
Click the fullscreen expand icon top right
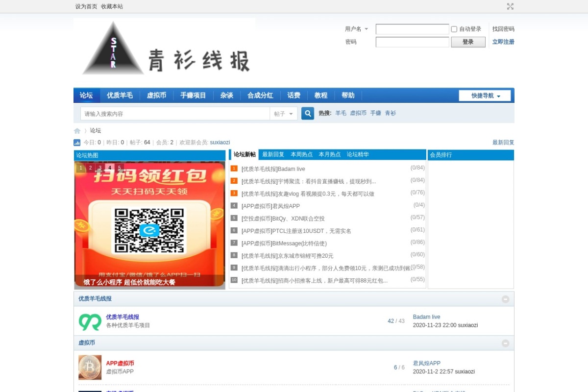(510, 6)
